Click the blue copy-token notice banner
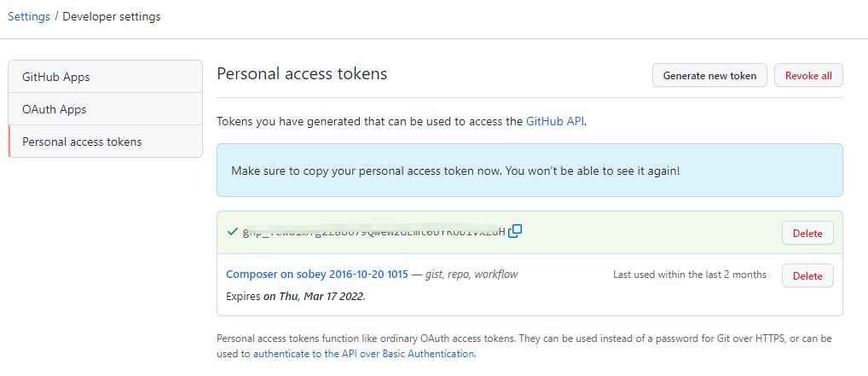 (x=529, y=171)
